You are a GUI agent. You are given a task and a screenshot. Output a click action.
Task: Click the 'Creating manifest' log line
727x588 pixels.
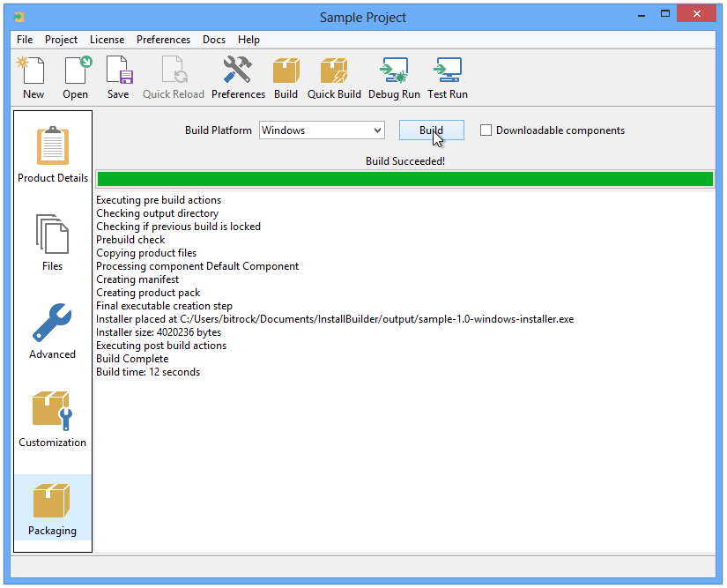(x=137, y=279)
